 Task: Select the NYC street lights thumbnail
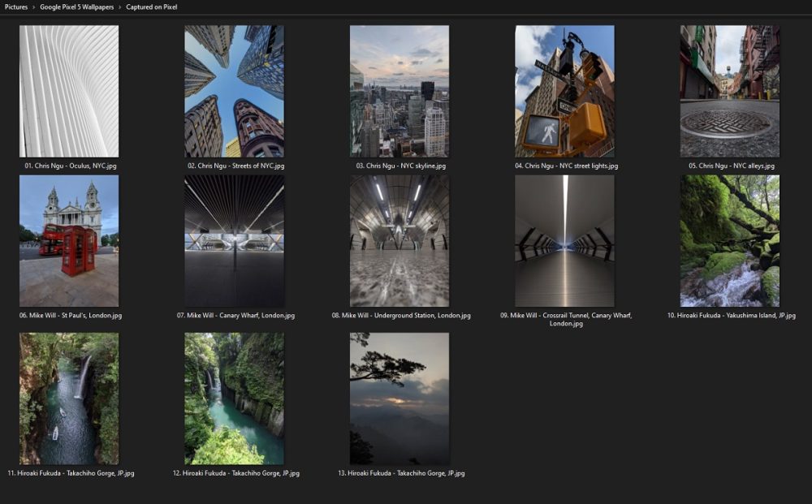pyautogui.click(x=564, y=91)
